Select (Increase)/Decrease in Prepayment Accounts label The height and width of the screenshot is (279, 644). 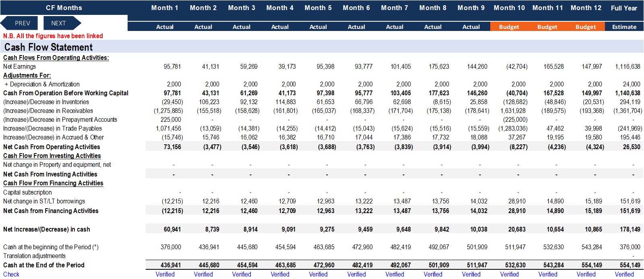click(60, 119)
